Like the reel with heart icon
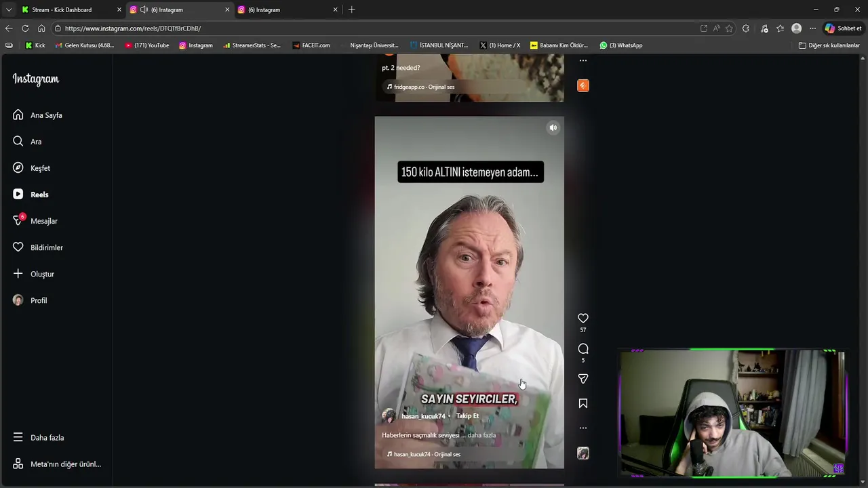Image resolution: width=868 pixels, height=488 pixels. pyautogui.click(x=583, y=318)
